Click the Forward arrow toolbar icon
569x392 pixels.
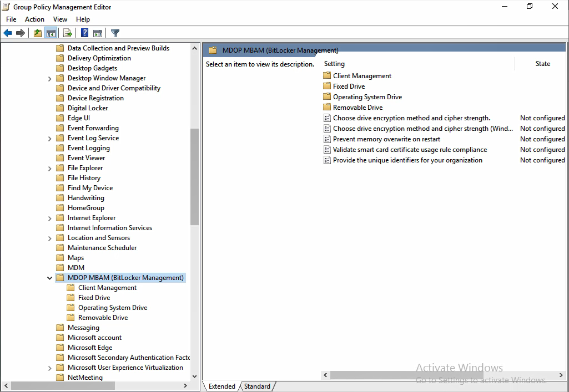(x=21, y=33)
